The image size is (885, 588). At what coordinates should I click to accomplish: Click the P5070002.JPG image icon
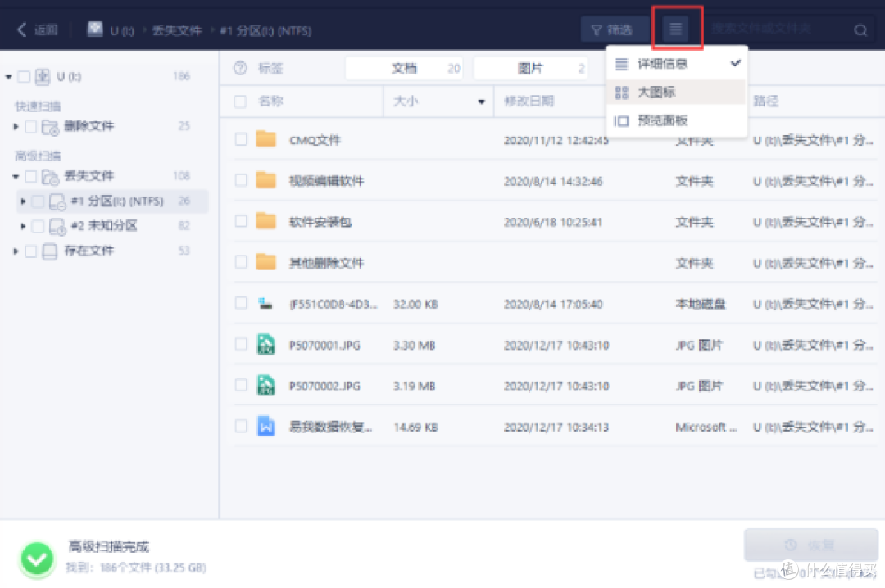(265, 386)
